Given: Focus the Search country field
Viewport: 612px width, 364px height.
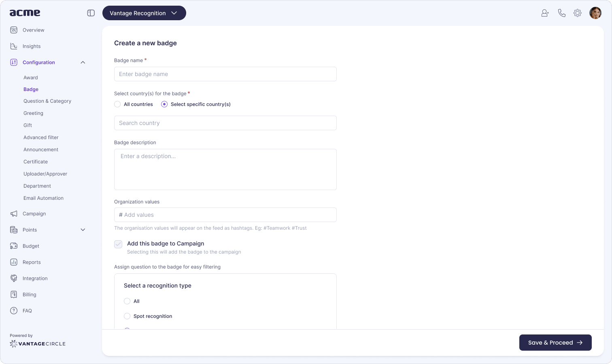Looking at the screenshot, I should pos(225,123).
